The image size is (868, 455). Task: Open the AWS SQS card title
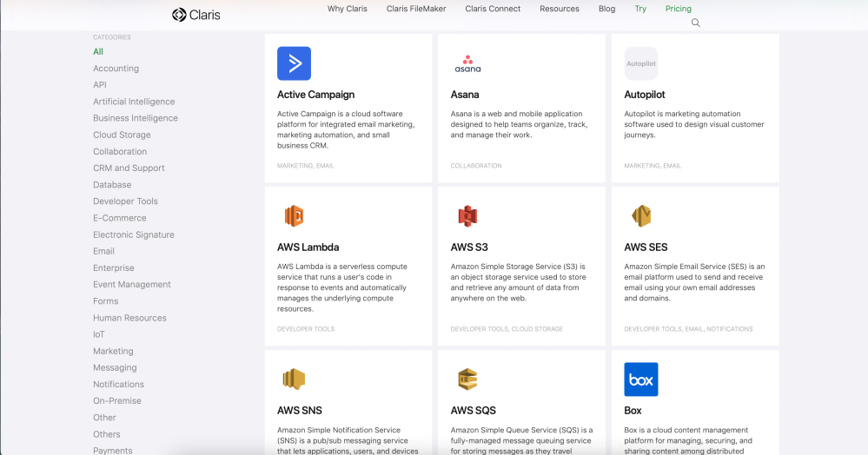[473, 411]
